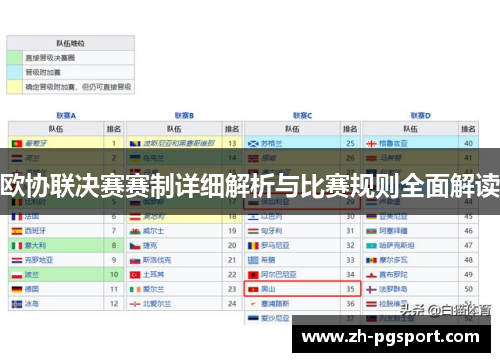This screenshot has height=362, width=500.
Task: Click the 欧协联决赛赛制详细解析 title banner text
Action: (250, 186)
